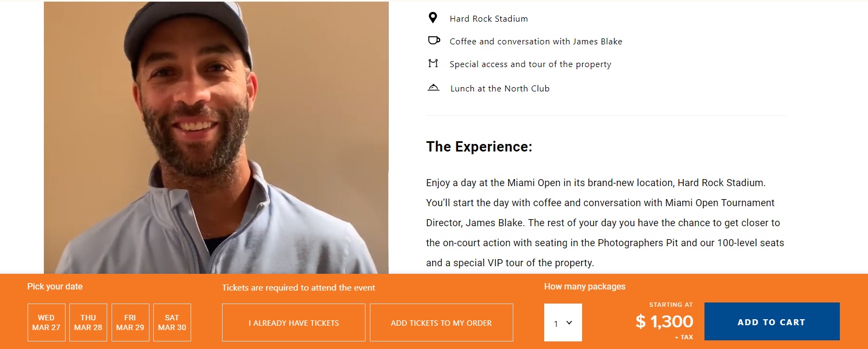868x349 pixels.
Task: Click the lunch serving dish icon
Action: (x=433, y=88)
